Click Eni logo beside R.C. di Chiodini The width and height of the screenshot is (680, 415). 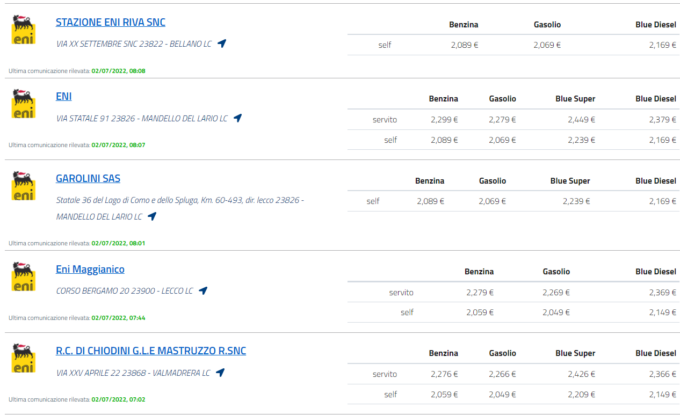[x=22, y=359]
